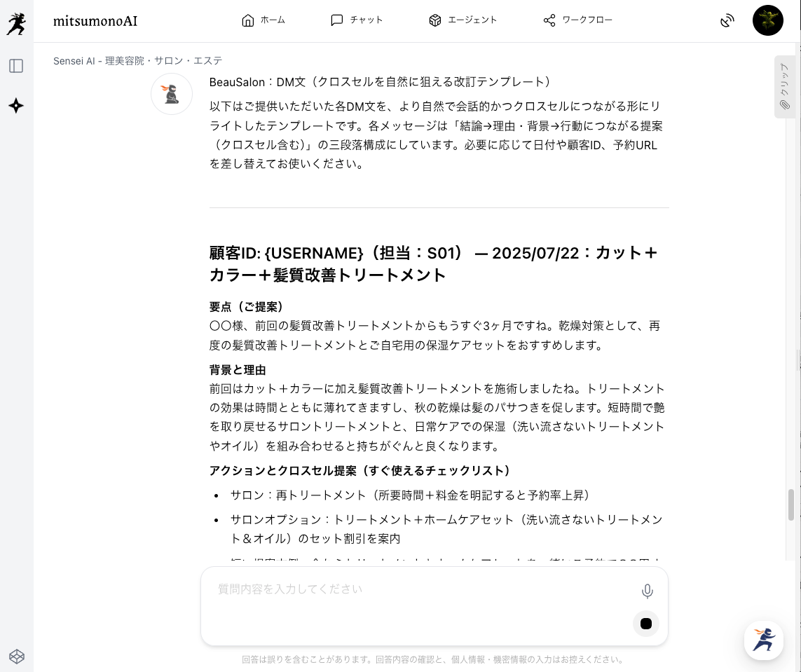Switch to the チャット chat tab
The width and height of the screenshot is (801, 672).
click(x=357, y=20)
